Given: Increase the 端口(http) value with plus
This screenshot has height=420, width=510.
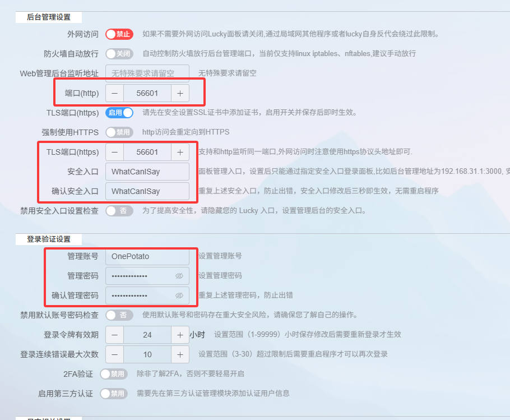Looking at the screenshot, I should coord(180,93).
